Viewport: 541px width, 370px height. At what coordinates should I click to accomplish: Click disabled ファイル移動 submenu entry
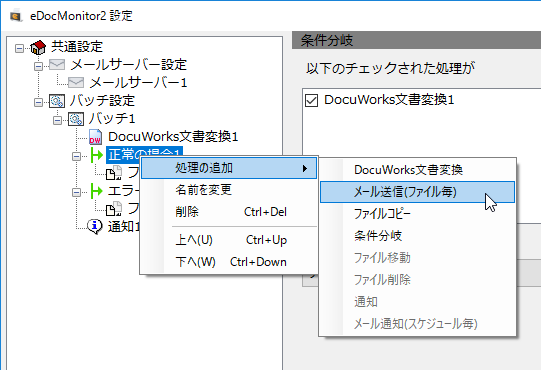[x=417, y=258]
